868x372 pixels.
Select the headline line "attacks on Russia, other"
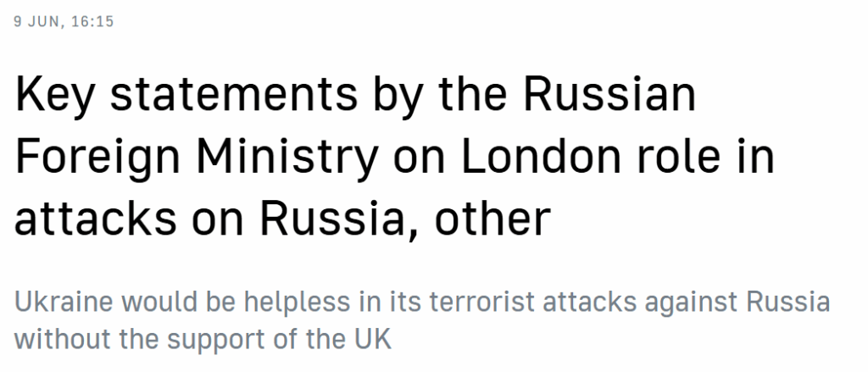tap(282, 219)
